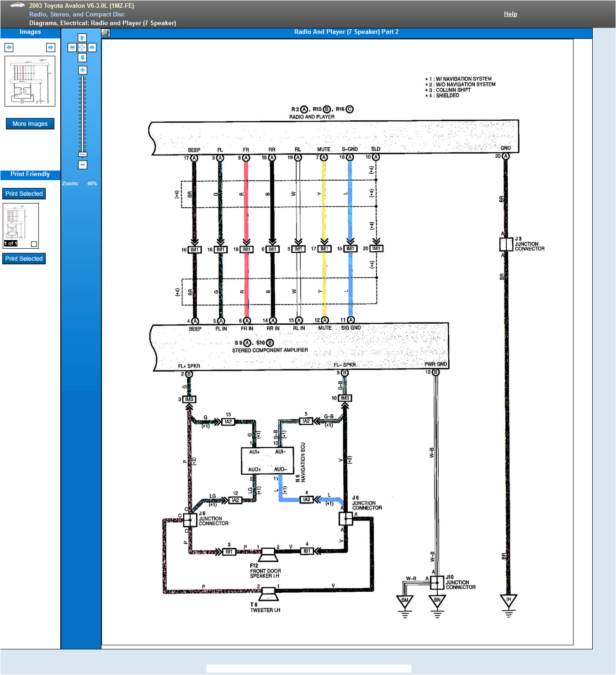The height and width of the screenshot is (675, 616).
Task: Go to next image in Images panel
Action: pyautogui.click(x=50, y=48)
